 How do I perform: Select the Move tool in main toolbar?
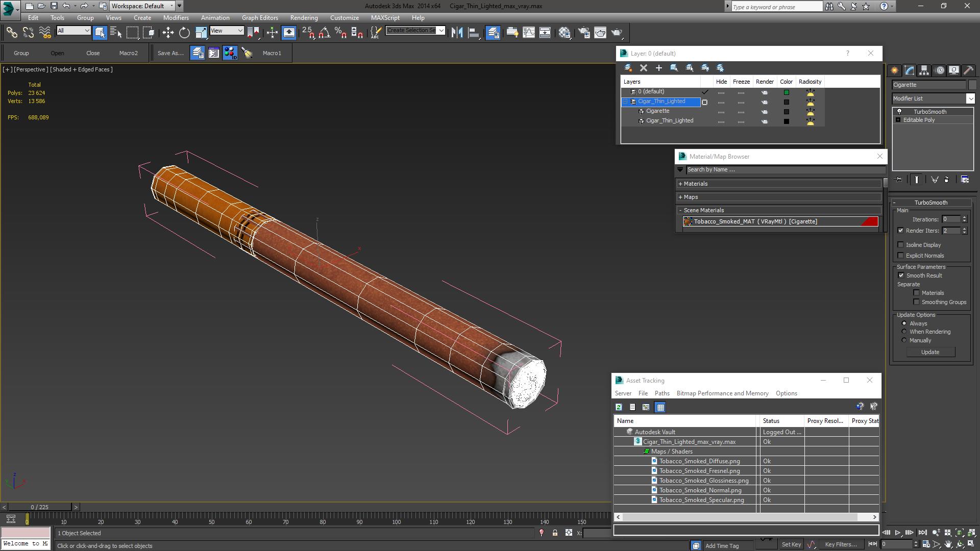[x=168, y=33]
